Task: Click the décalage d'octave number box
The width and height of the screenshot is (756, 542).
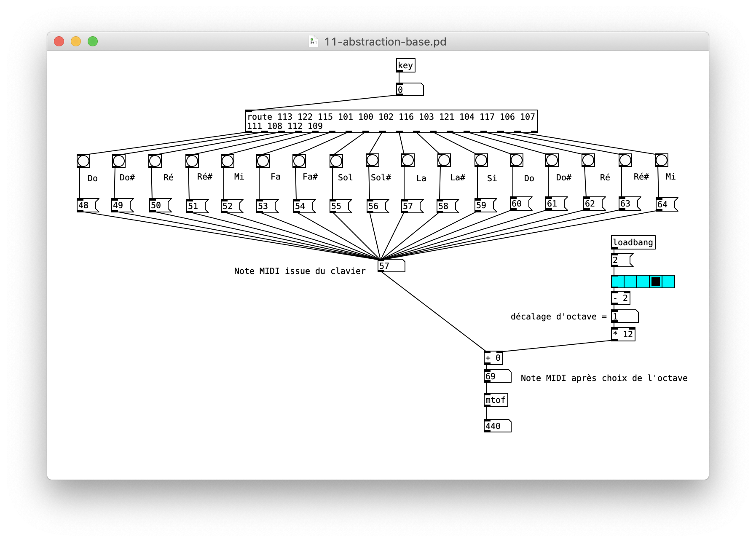Action: pos(625,316)
